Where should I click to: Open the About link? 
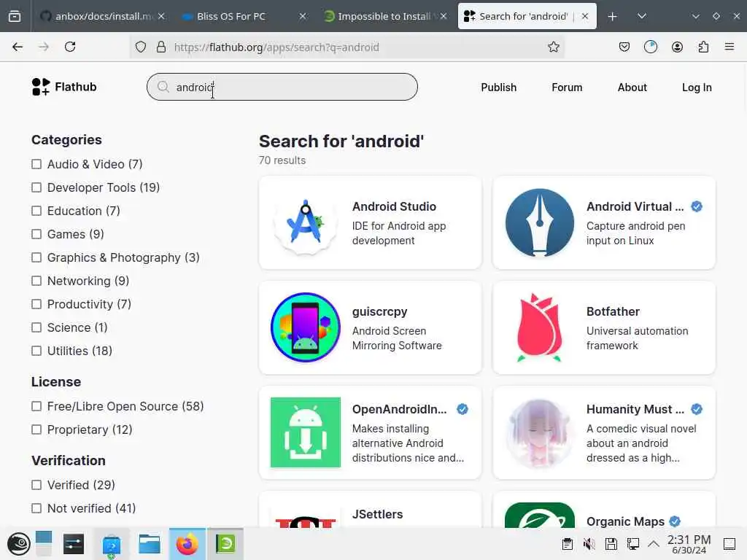coord(632,87)
